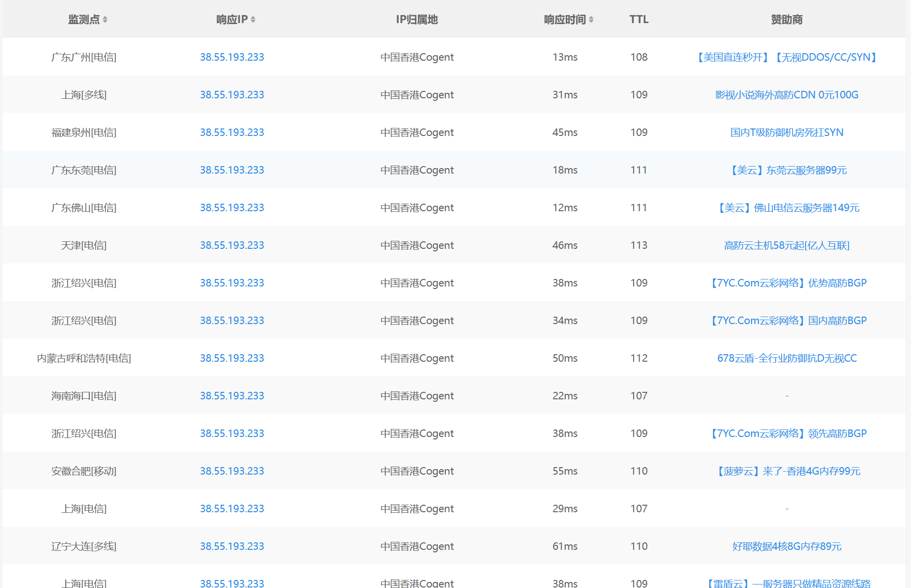Click the 好耶数据4核8G内存89元 link
This screenshot has height=588, width=911.
(x=786, y=546)
